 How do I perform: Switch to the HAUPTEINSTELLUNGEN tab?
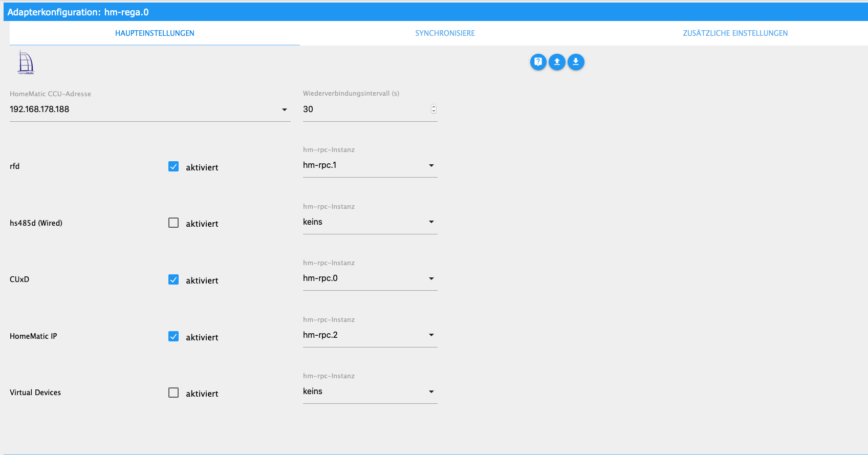[155, 33]
